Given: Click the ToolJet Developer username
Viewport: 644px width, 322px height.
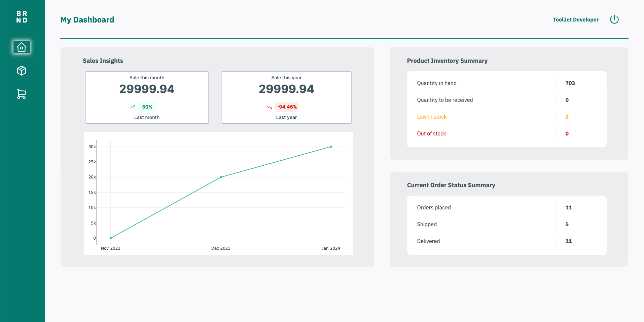Looking at the screenshot, I should pos(575,20).
